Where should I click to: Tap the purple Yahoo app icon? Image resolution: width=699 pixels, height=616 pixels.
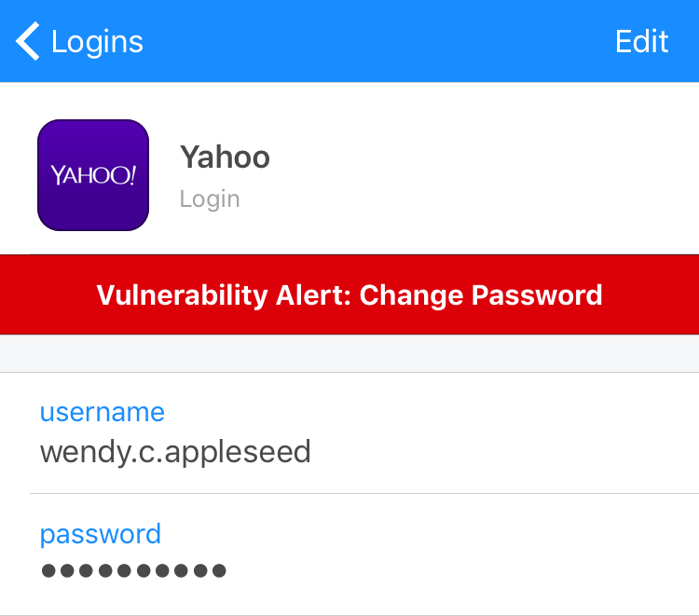(x=93, y=175)
